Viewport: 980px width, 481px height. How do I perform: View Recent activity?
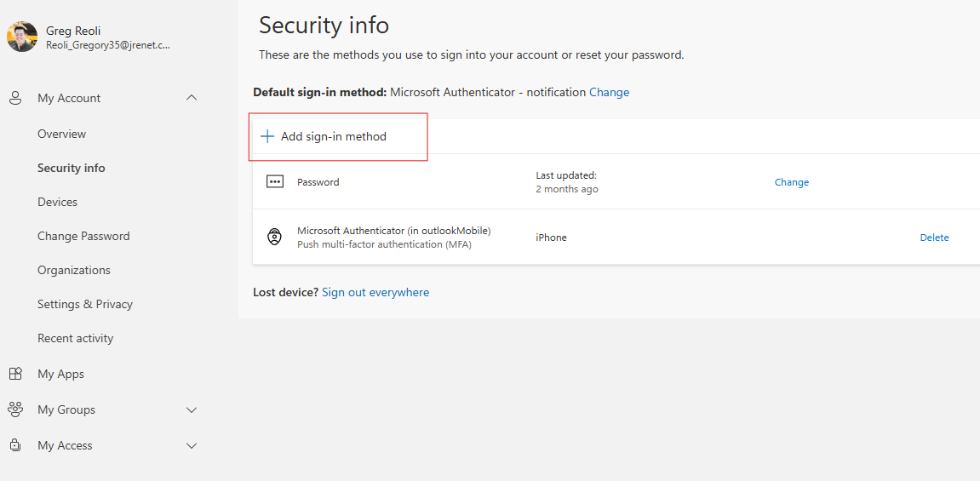[x=75, y=338]
